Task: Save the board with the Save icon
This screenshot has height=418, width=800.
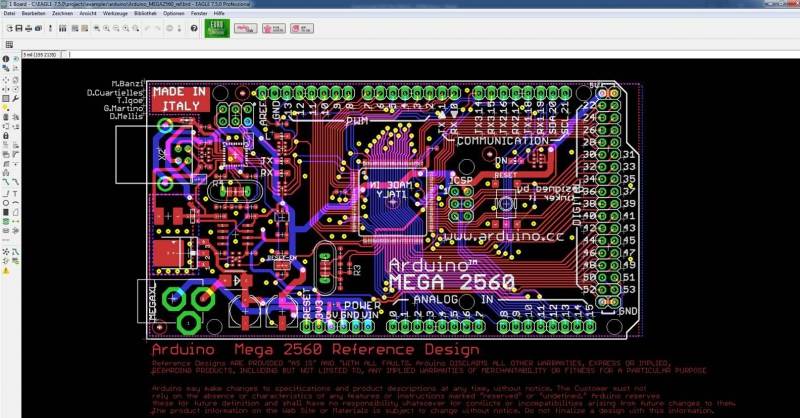Action: [19, 29]
